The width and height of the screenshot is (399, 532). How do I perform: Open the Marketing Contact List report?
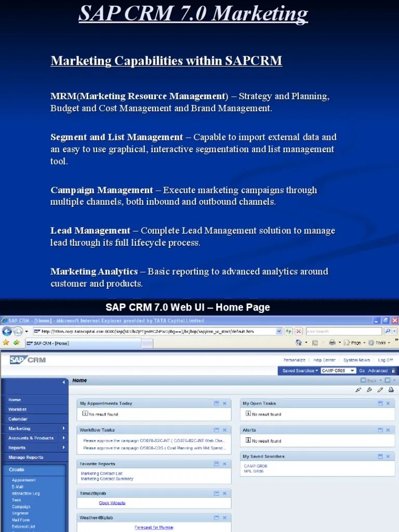101,474
